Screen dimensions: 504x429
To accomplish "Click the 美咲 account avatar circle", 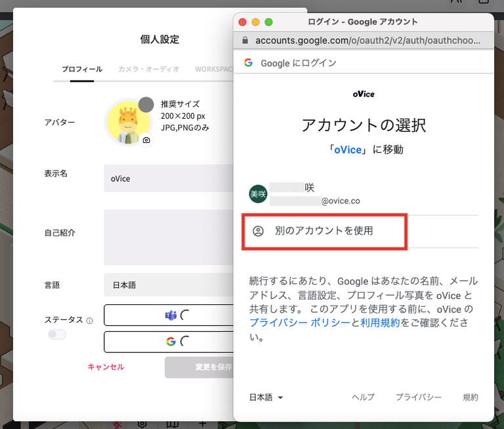I will pos(258,194).
